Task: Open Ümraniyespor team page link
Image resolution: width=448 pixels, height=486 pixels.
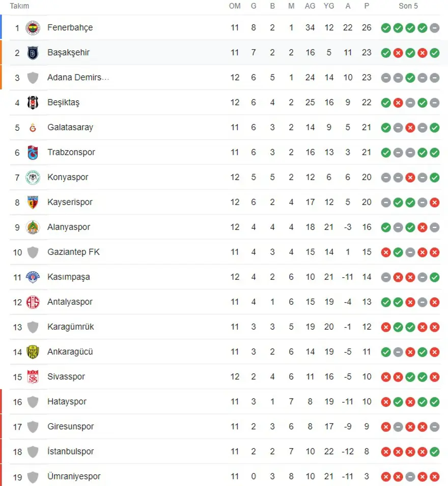Action: tap(74, 476)
